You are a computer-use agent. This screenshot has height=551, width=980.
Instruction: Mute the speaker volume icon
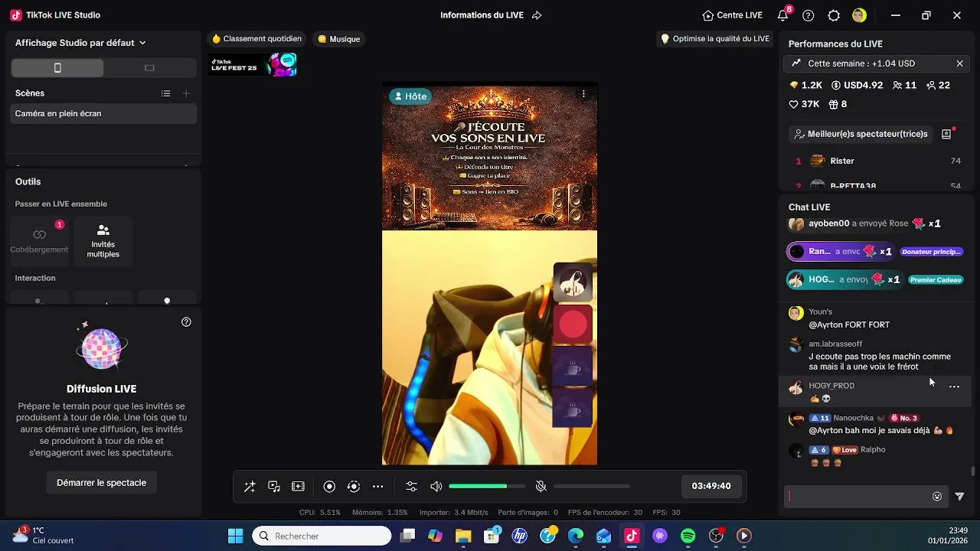point(436,487)
